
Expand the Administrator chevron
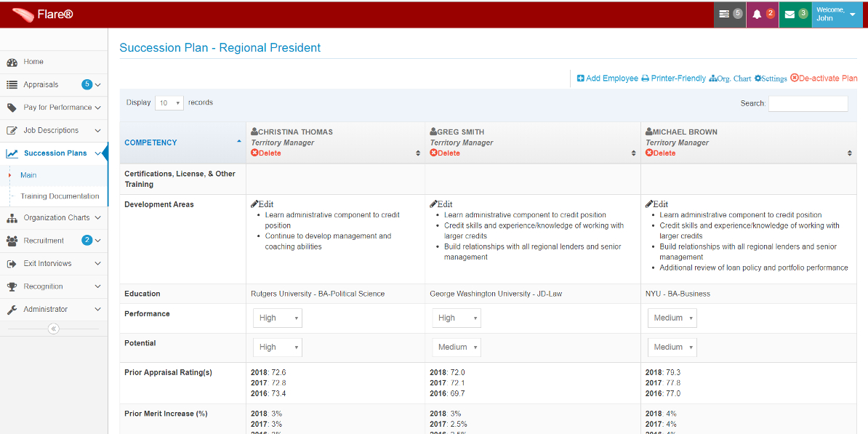point(98,310)
